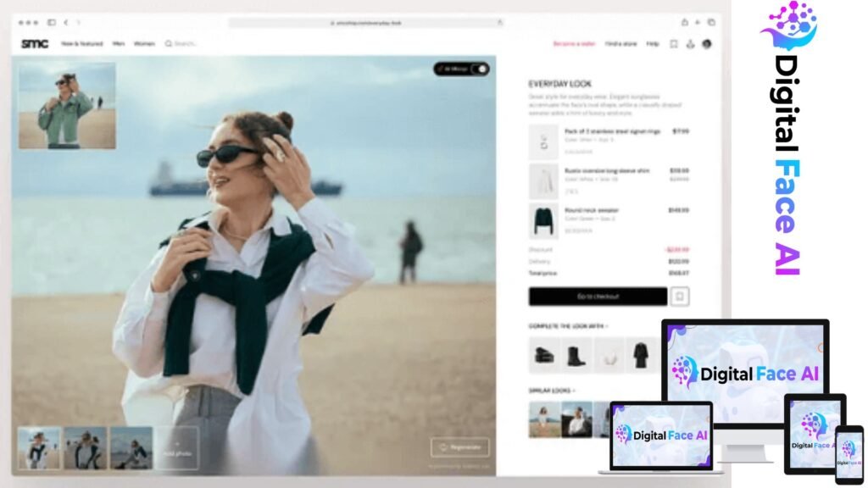Viewport: 868px width, 488px height.
Task: Go back with the browser back arrow
Action: pos(66,23)
